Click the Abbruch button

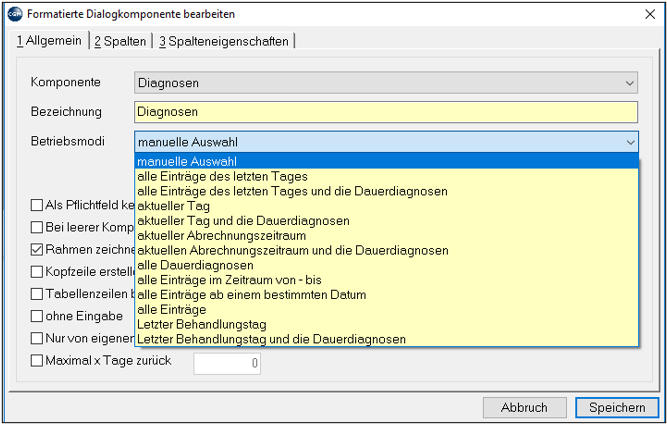(x=524, y=408)
